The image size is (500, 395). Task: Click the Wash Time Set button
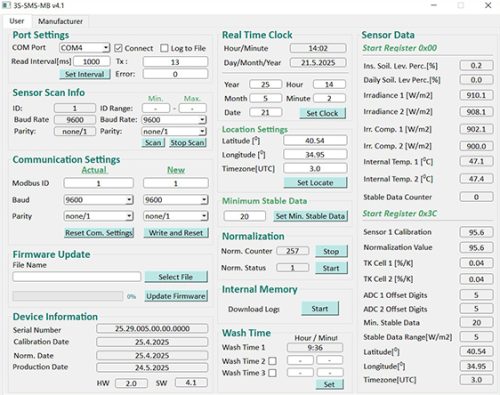tap(329, 384)
